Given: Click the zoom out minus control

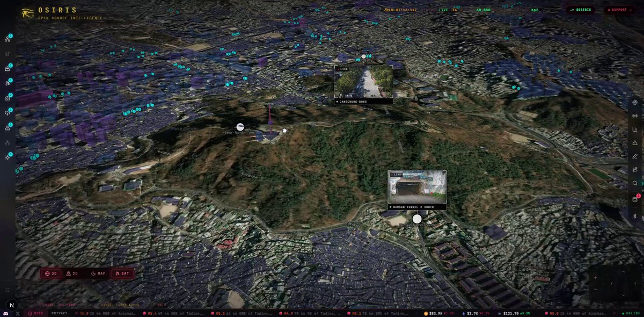Looking at the screenshot, I should pyautogui.click(x=595, y=289).
